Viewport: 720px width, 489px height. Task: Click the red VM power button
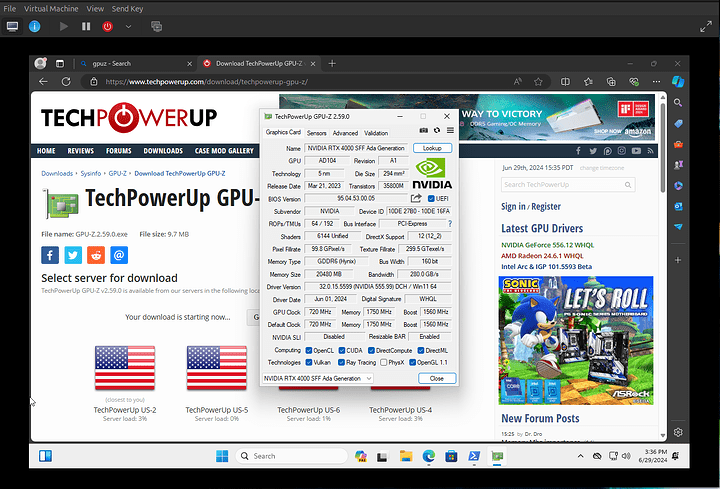point(108,26)
